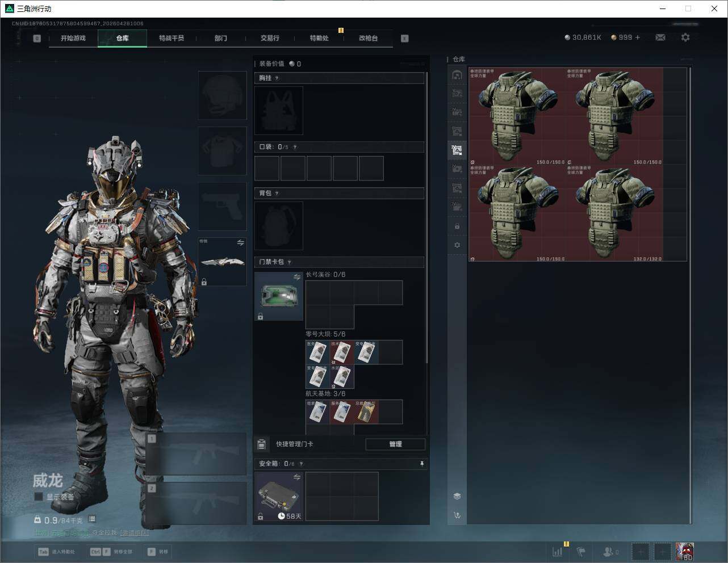Select the 仓库 tab
The image size is (728, 563).
point(122,38)
